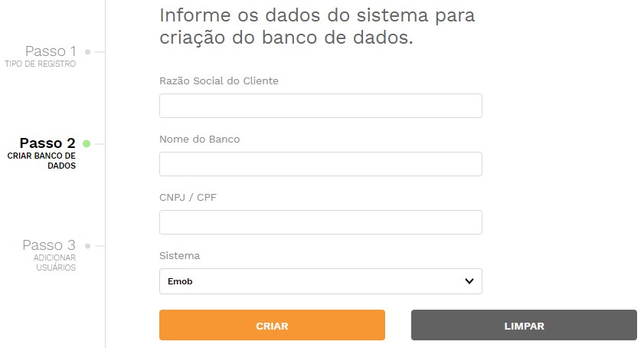Click the gray LIMPAR button

(x=524, y=325)
